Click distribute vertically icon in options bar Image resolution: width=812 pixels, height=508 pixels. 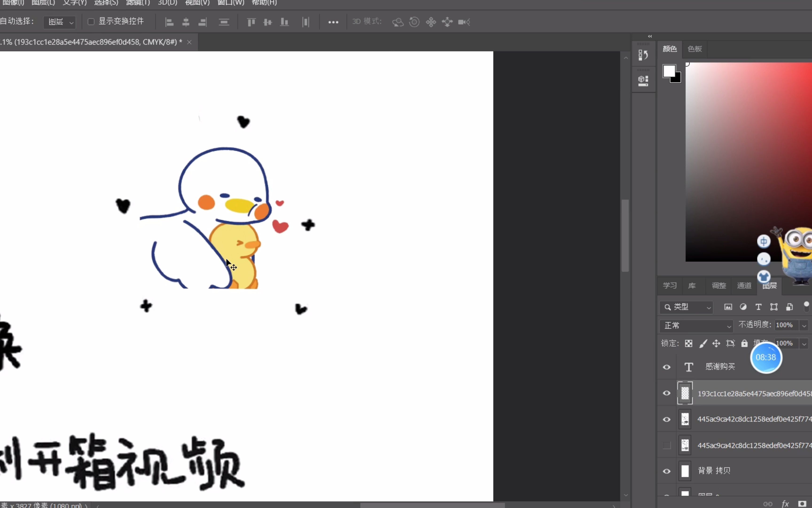click(x=224, y=22)
